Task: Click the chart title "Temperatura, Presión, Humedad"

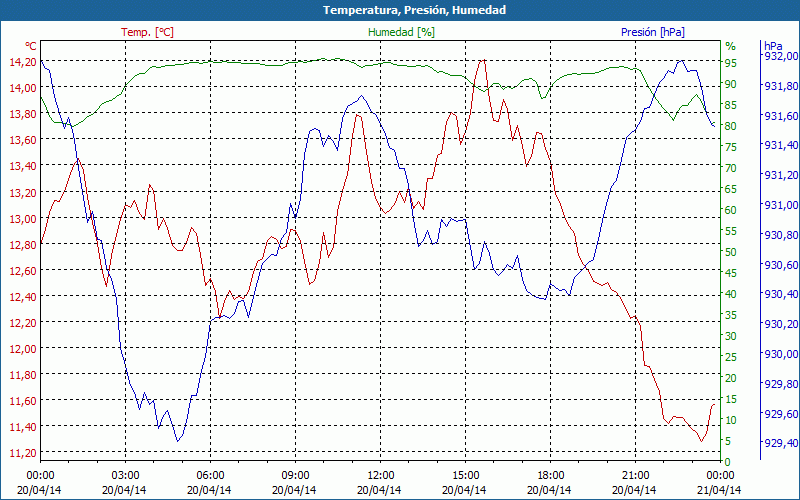Action: point(414,10)
